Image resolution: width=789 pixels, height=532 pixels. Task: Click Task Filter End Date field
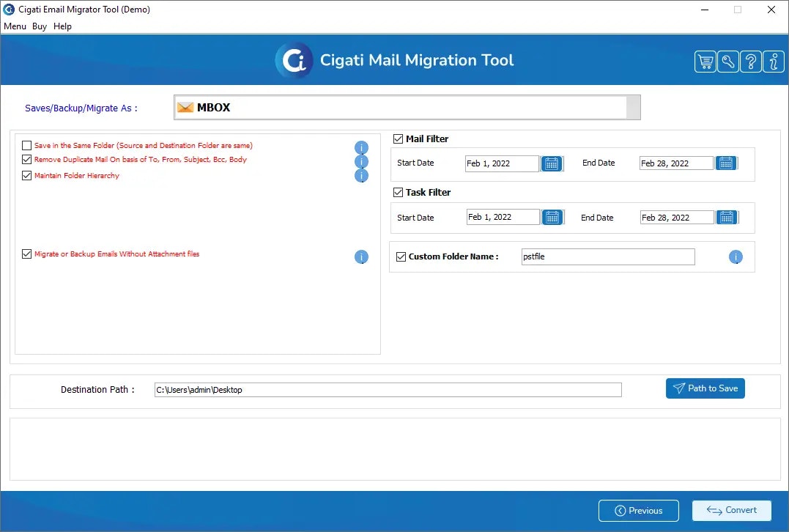click(678, 218)
